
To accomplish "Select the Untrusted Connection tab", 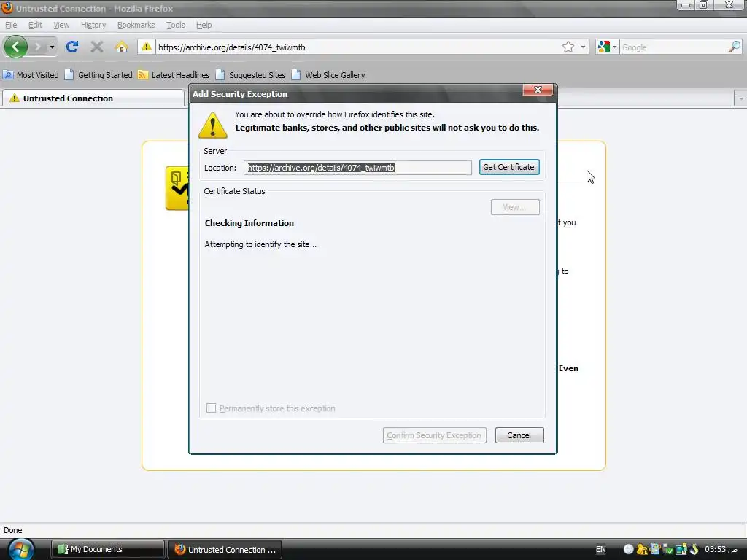I will pyautogui.click(x=93, y=98).
